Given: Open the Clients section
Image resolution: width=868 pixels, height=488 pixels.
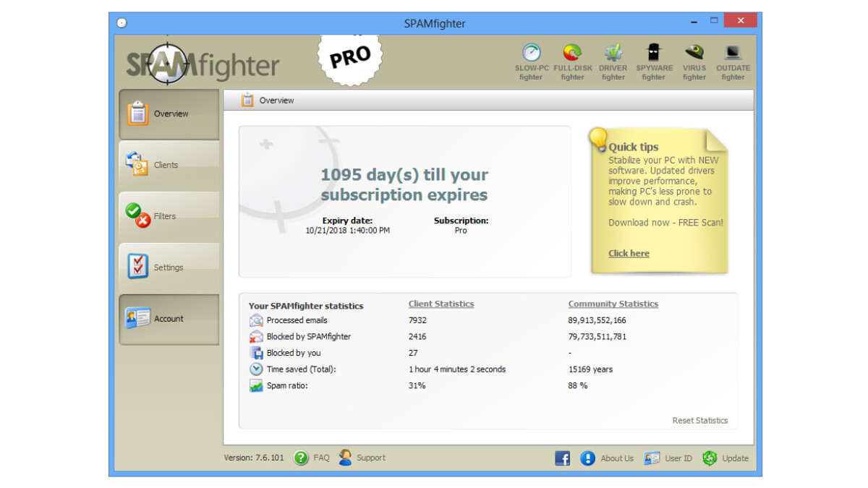Looking at the screenshot, I should [169, 166].
